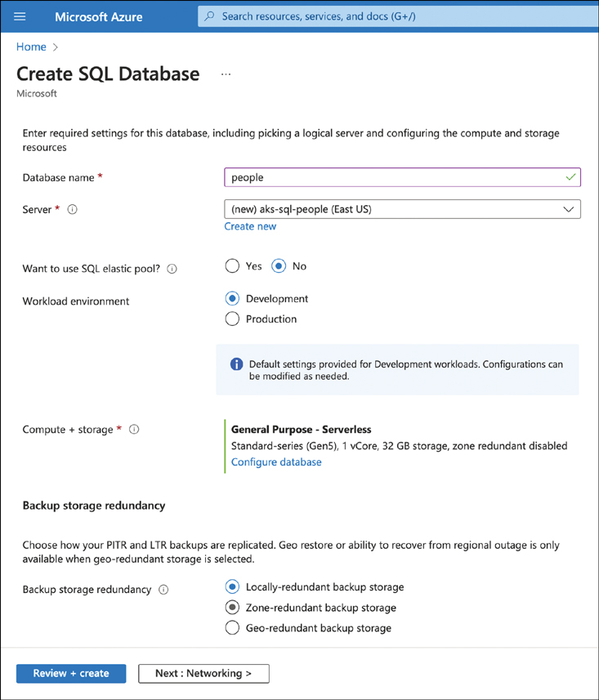Screen dimensions: 599x700
Task: Open the Configure database link
Action: tap(276, 462)
